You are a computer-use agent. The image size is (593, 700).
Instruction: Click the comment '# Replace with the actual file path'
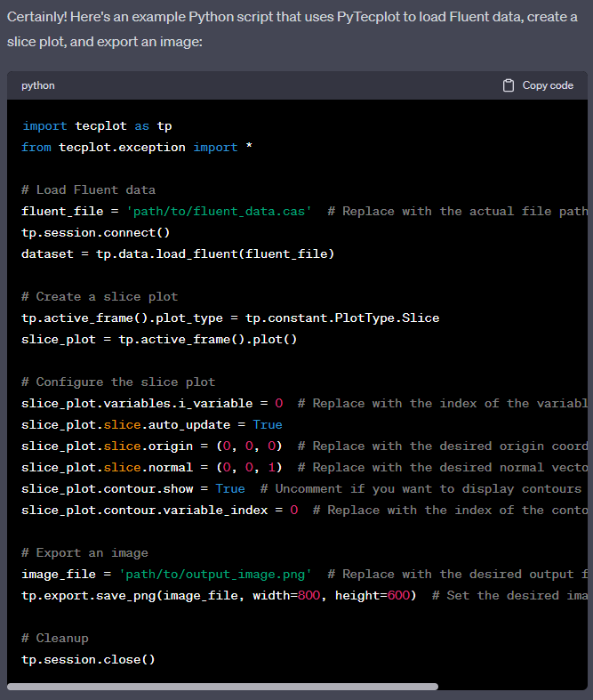[x=457, y=211]
